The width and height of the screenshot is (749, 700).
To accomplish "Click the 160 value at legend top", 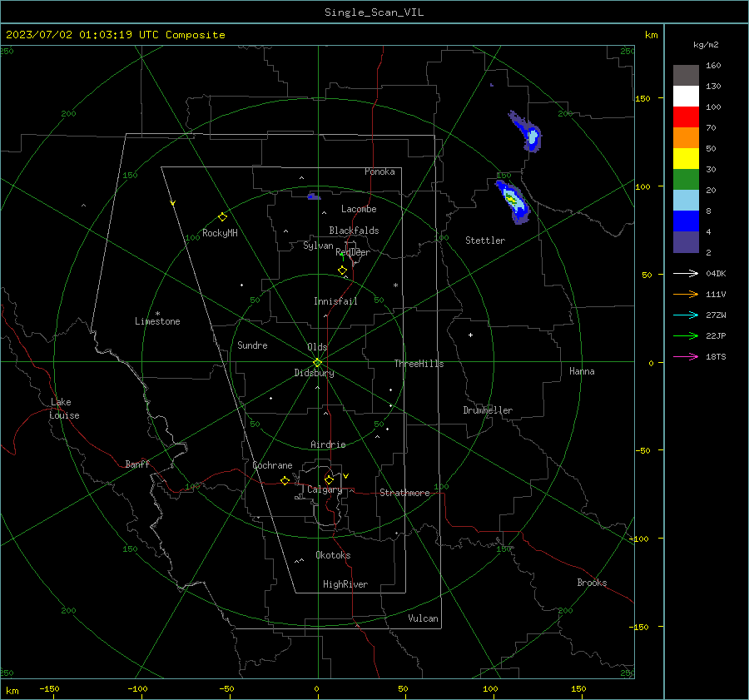I will [713, 66].
